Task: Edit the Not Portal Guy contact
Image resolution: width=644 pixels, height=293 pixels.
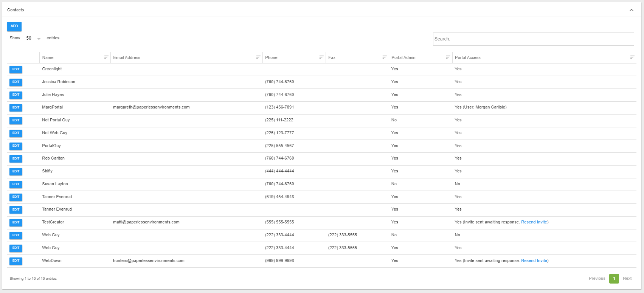Action: [16, 120]
